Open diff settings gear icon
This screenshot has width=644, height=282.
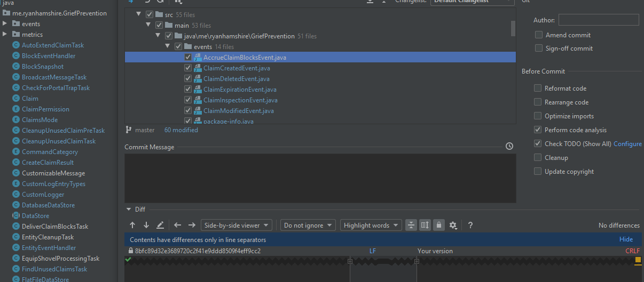[453, 225]
